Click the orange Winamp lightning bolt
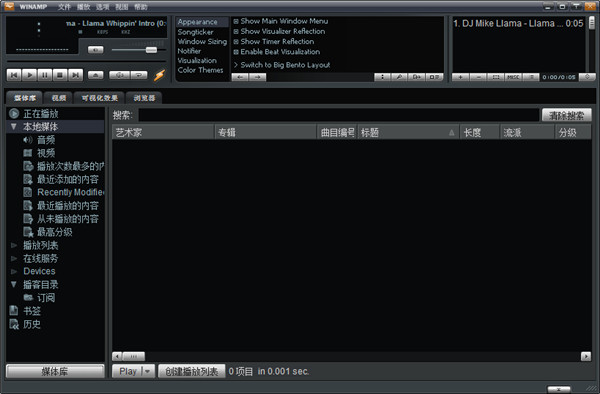Screen dimensions: 600x394 [x=160, y=75]
